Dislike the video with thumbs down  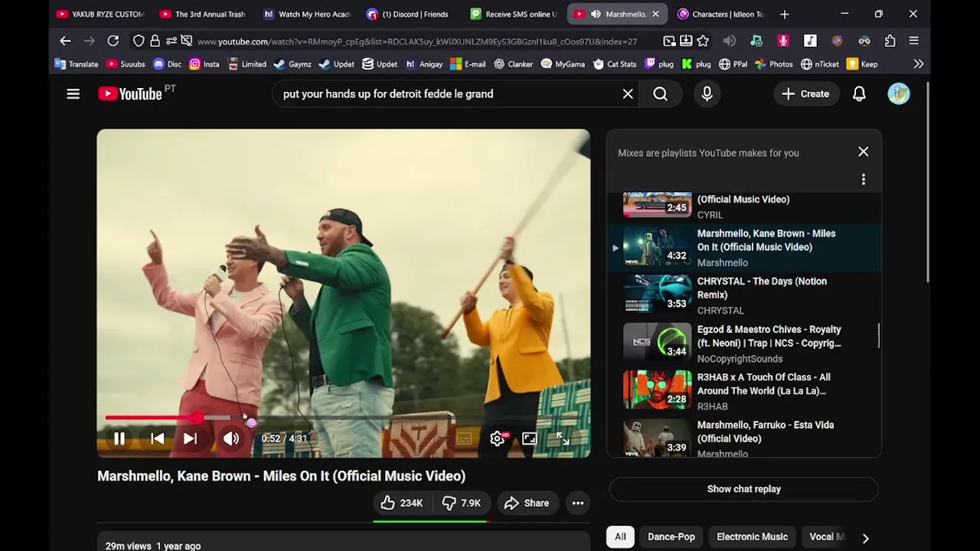(x=461, y=503)
